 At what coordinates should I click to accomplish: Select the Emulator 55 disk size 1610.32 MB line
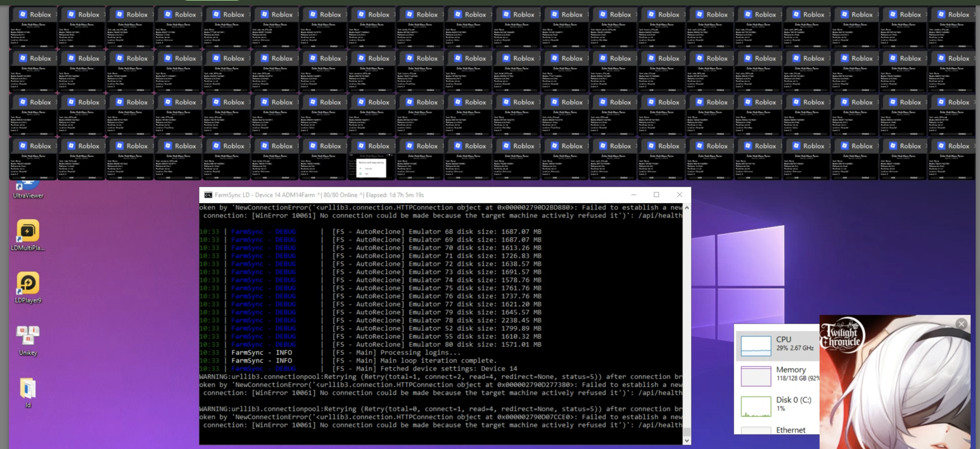tap(370, 336)
